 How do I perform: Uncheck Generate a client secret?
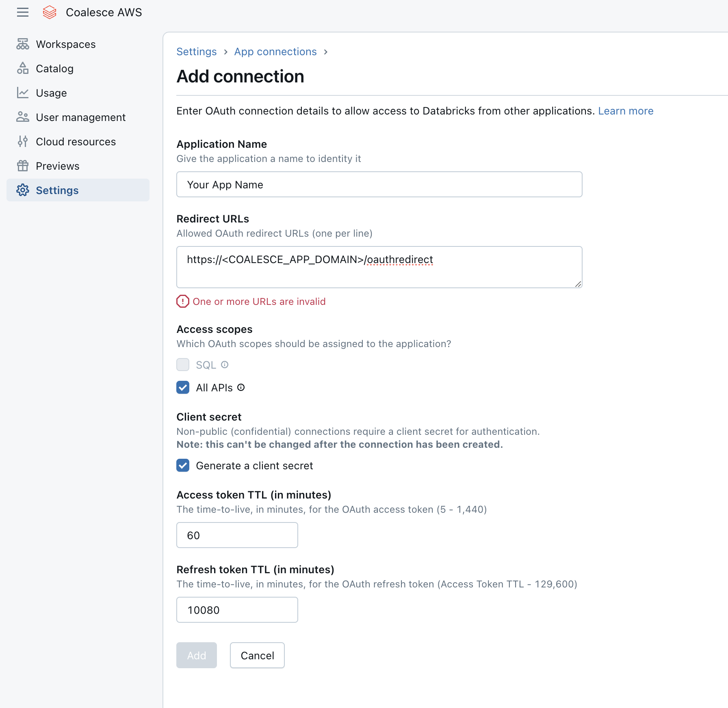point(183,465)
